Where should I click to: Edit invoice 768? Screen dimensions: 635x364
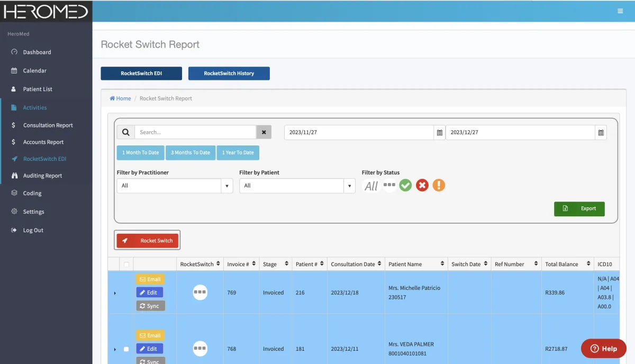click(149, 349)
